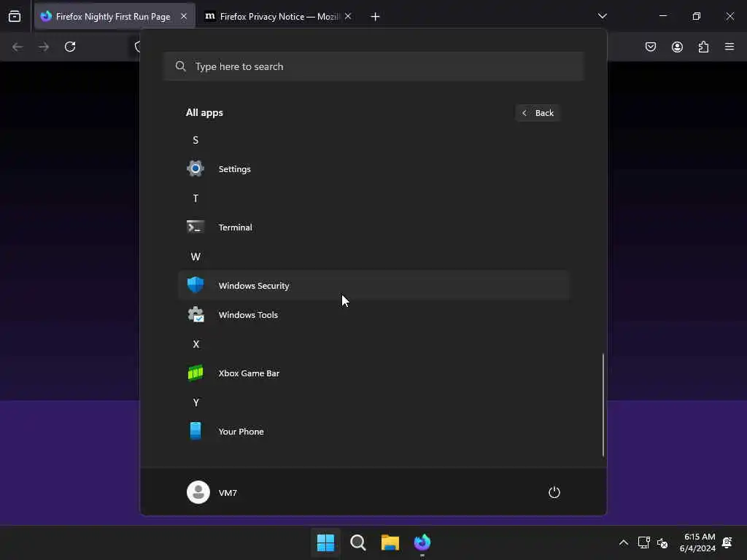
Task: Go Back from All apps list
Action: point(538,113)
